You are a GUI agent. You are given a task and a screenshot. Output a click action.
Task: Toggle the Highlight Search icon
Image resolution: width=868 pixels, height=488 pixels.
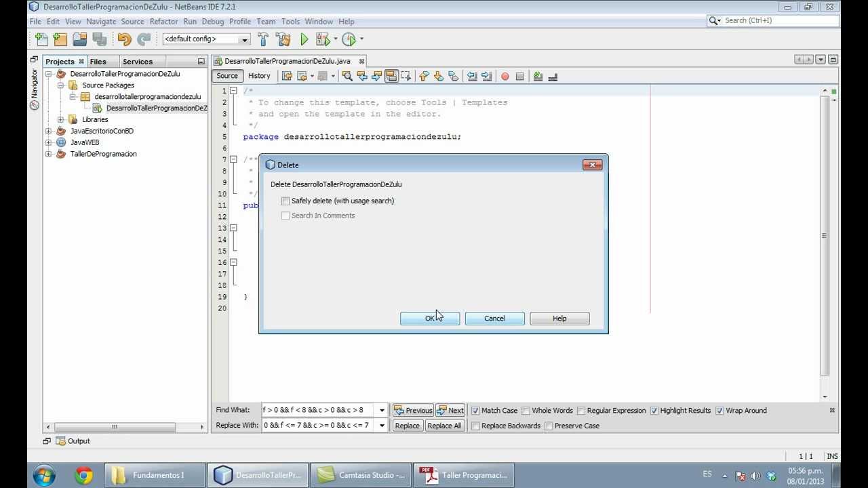point(391,77)
